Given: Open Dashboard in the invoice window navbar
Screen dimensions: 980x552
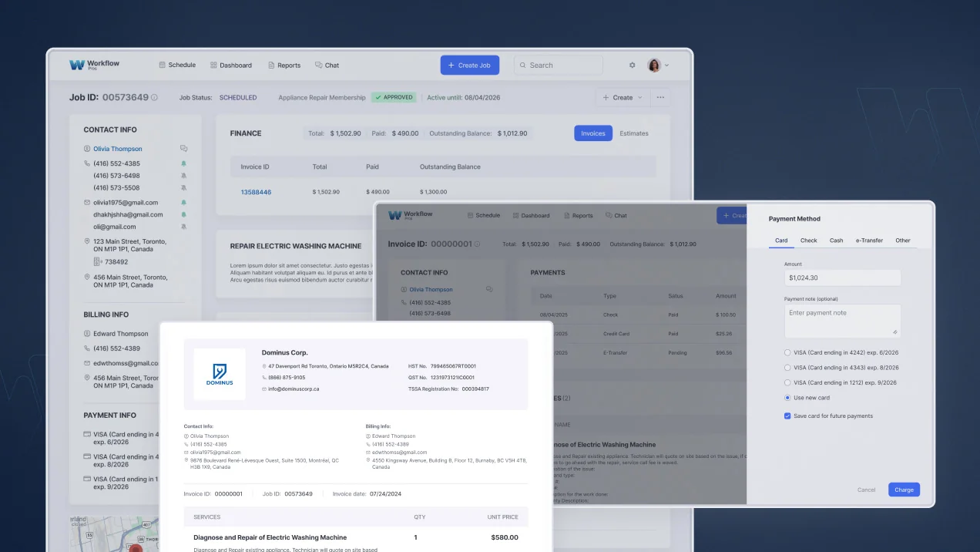Looking at the screenshot, I should [531, 216].
